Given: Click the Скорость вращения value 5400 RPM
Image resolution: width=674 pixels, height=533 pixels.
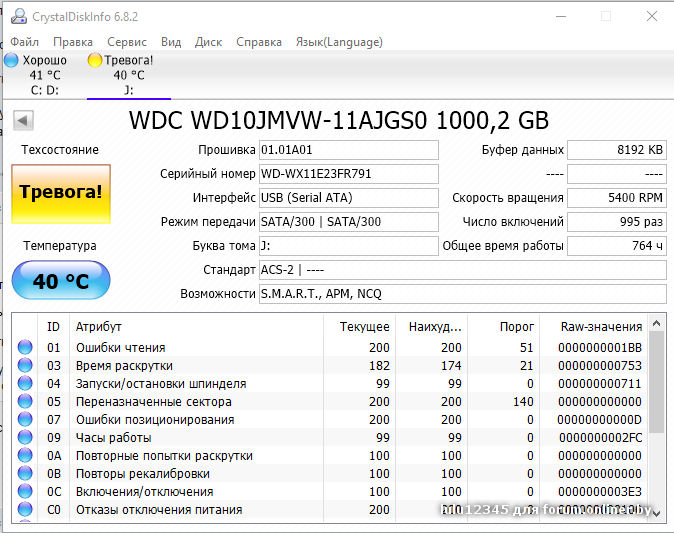Looking at the screenshot, I should pos(617,198).
